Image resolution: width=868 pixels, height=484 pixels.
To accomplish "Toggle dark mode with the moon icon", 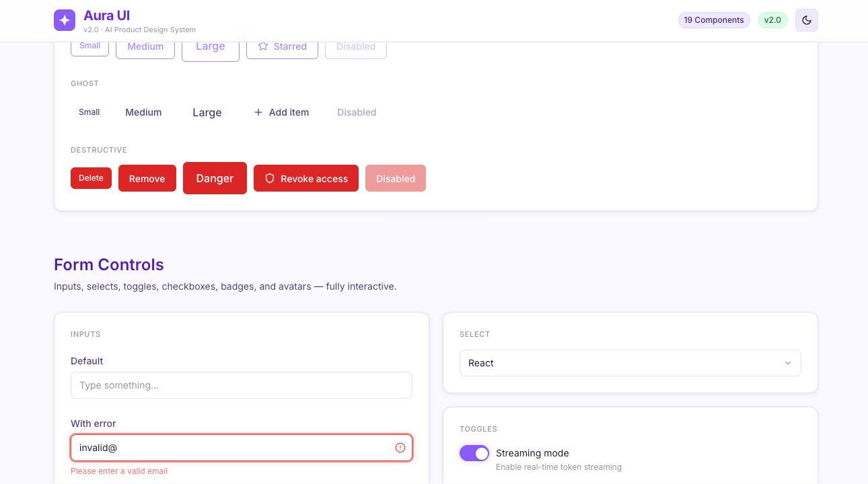I will click(807, 20).
